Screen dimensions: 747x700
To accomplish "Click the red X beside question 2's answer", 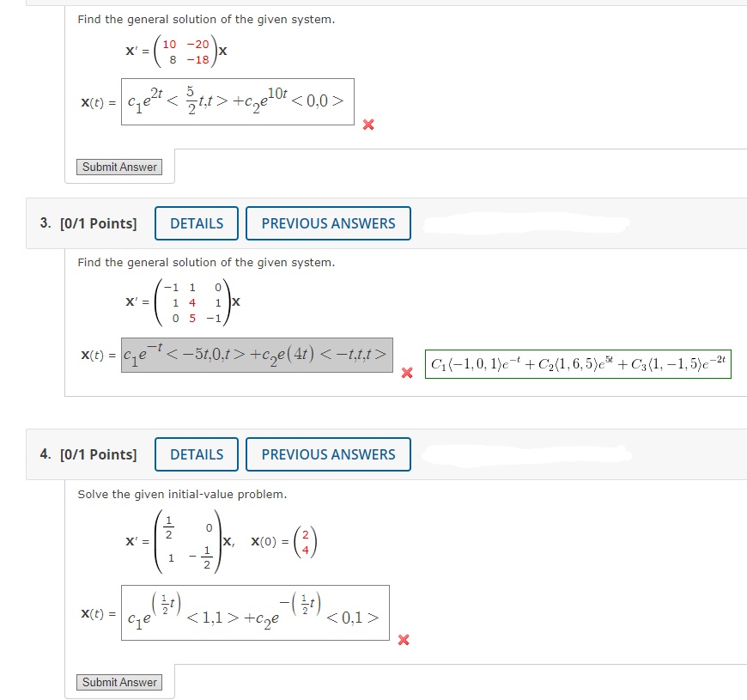I will coord(367,124).
